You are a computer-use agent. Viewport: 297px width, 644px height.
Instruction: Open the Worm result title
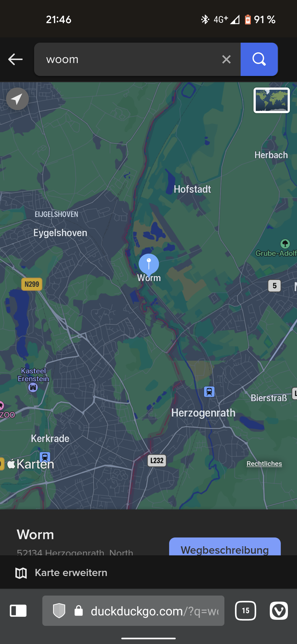(35, 534)
